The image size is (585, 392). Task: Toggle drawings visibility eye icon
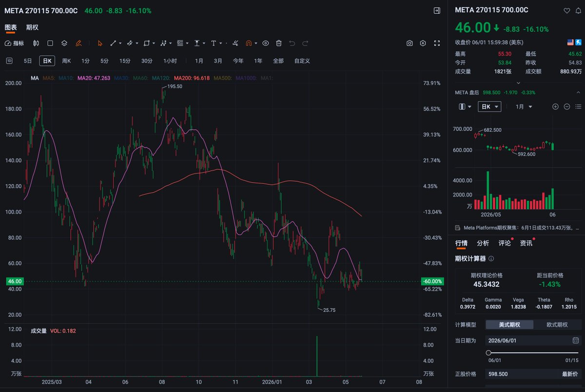(266, 43)
